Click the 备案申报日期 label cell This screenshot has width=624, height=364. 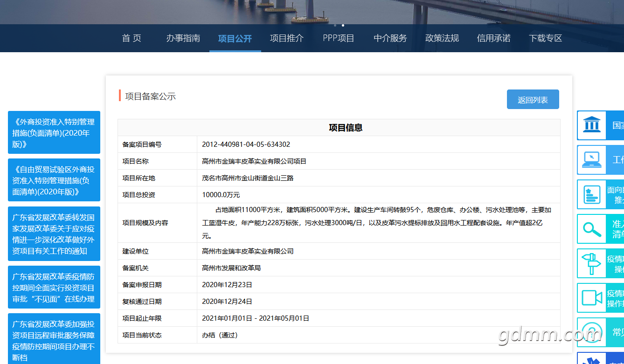pyautogui.click(x=157, y=285)
